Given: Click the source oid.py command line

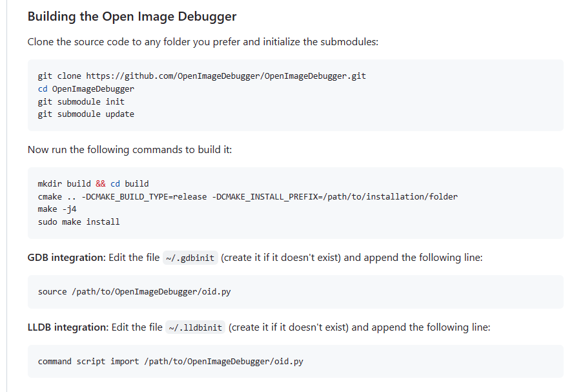Looking at the screenshot, I should point(134,292).
